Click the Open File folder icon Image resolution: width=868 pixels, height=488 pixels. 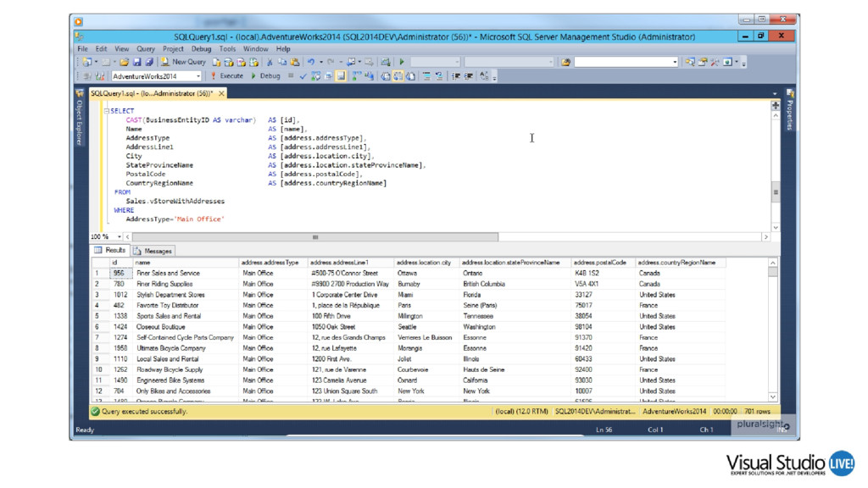coord(124,62)
